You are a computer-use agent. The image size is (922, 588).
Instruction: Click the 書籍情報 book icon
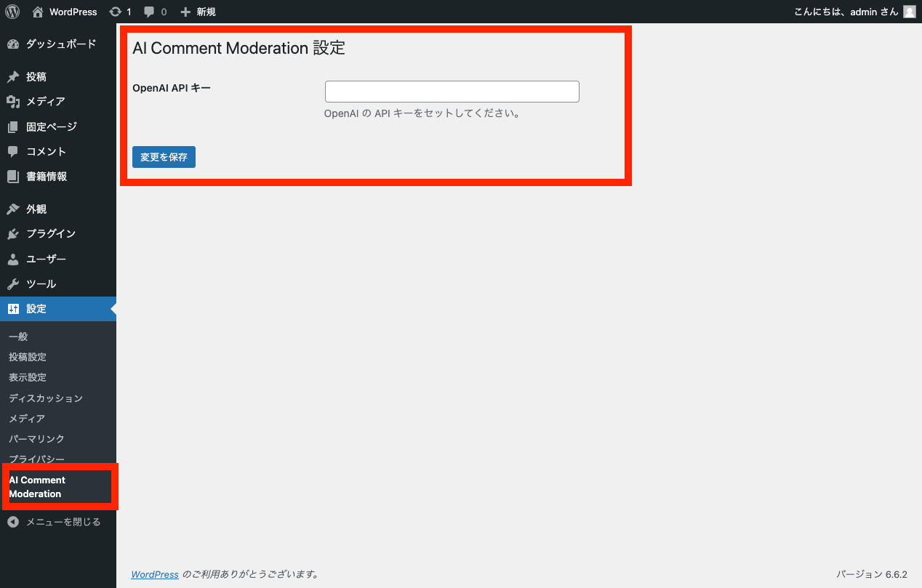13,177
